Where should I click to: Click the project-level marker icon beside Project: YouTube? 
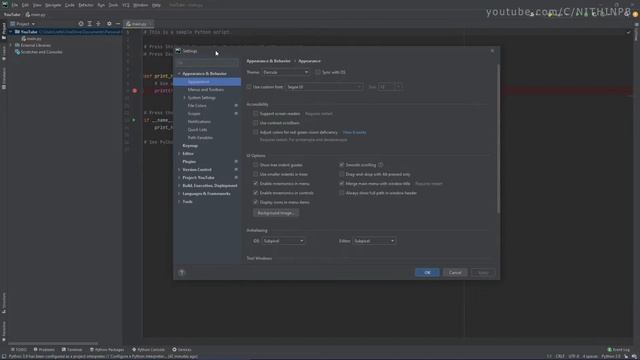pos(236,178)
